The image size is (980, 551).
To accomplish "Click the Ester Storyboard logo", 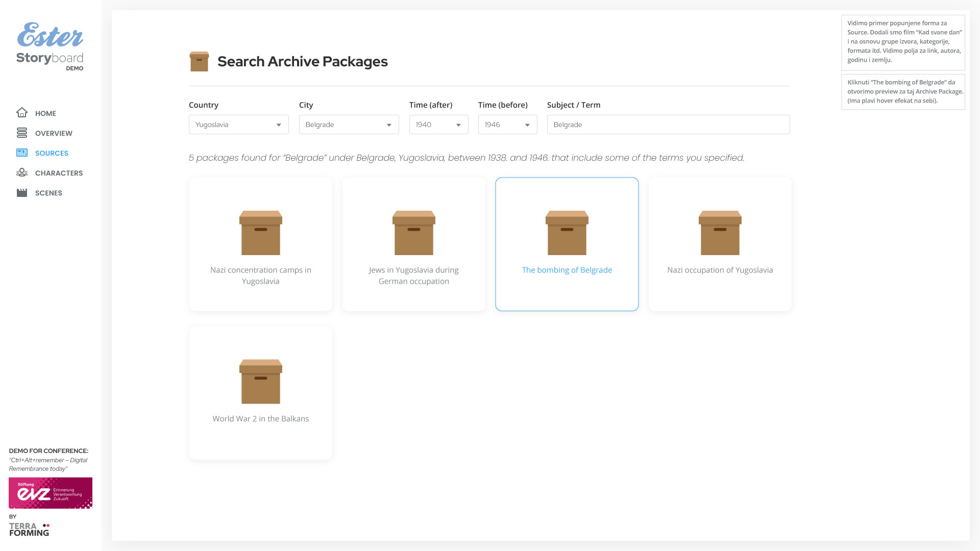I will click(50, 46).
